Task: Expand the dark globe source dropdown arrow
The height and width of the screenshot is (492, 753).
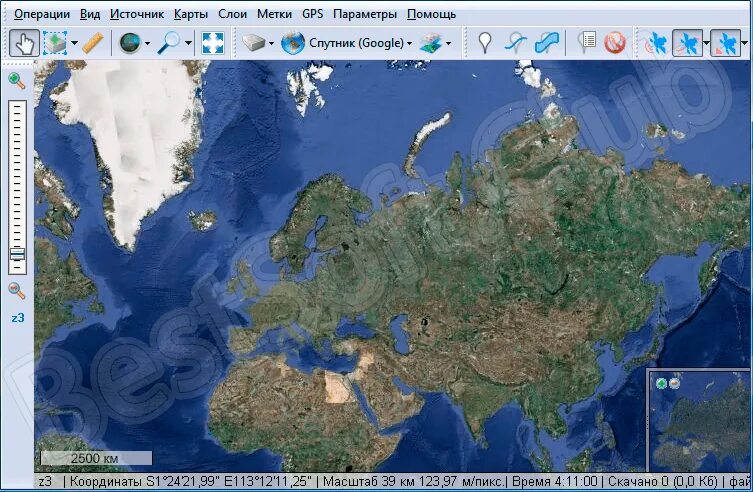Action: 147,43
